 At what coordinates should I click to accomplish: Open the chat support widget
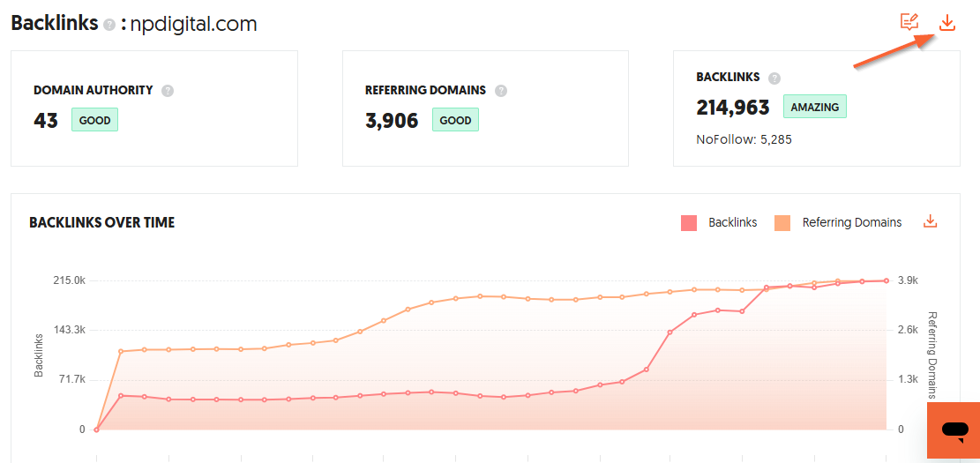[x=954, y=430]
